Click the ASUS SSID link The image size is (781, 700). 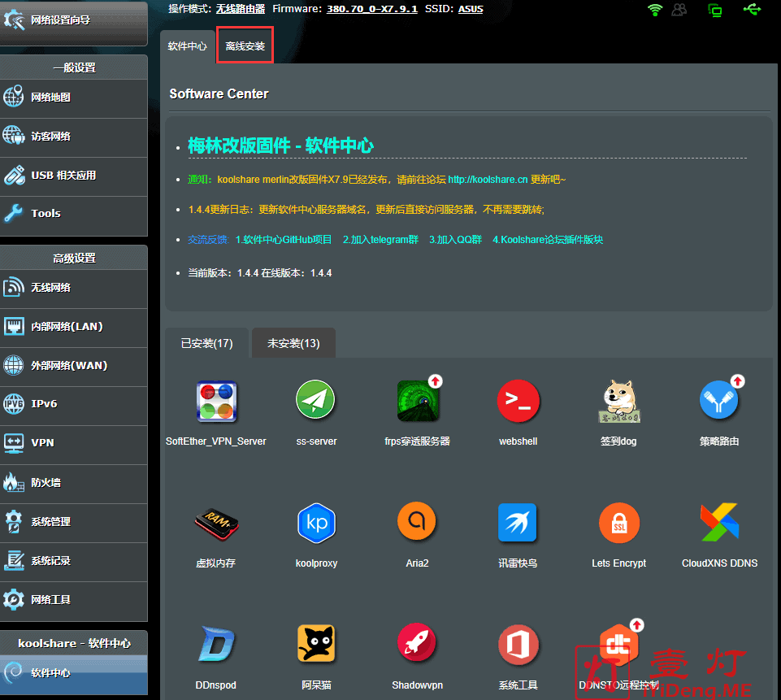tap(471, 10)
